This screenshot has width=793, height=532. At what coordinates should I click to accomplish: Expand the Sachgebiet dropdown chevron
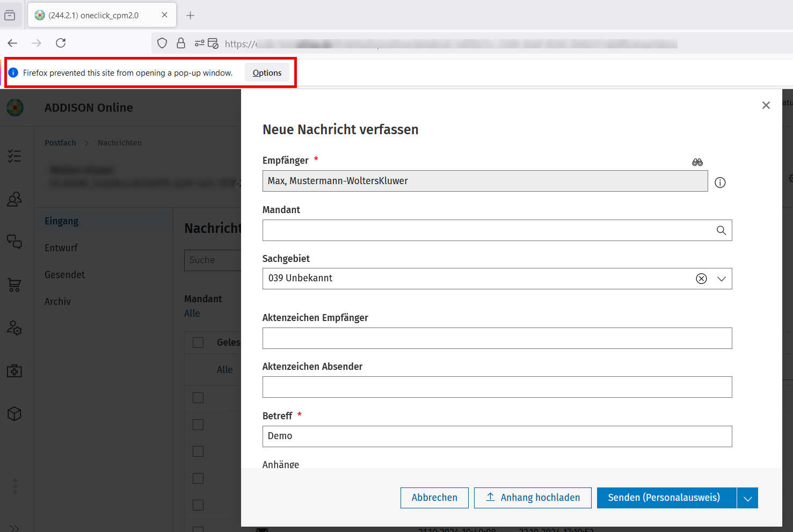pyautogui.click(x=722, y=279)
